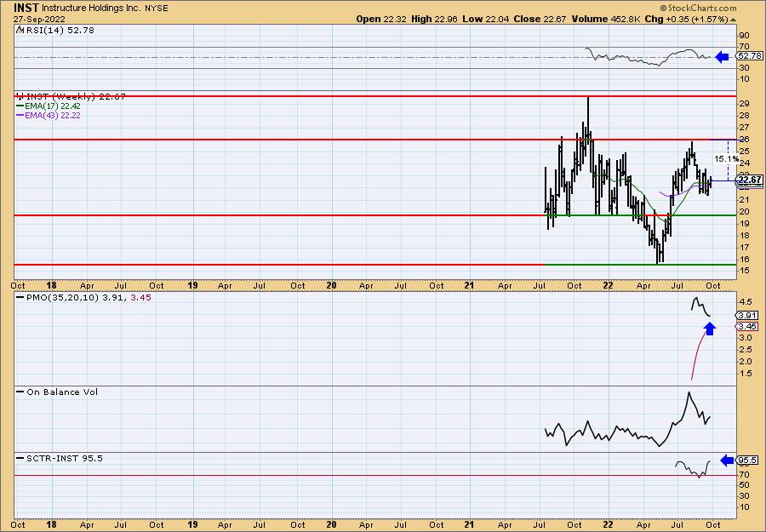
Task: Click the 50 level on the SCTR axis
Action: click(x=744, y=484)
